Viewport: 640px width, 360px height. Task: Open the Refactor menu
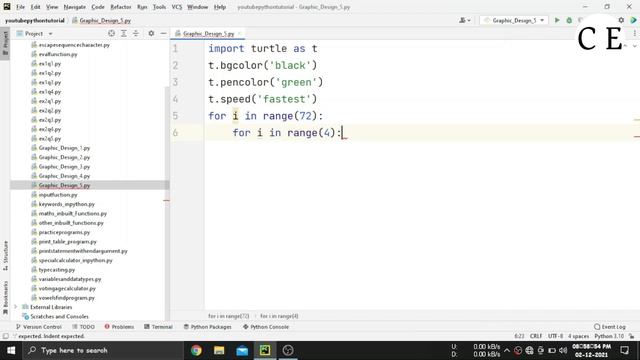(x=121, y=7)
